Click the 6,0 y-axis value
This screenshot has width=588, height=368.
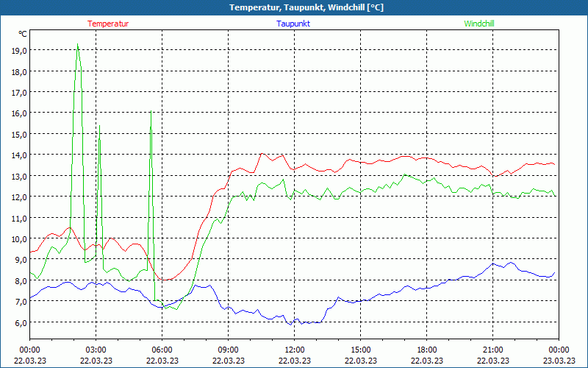click(21, 322)
